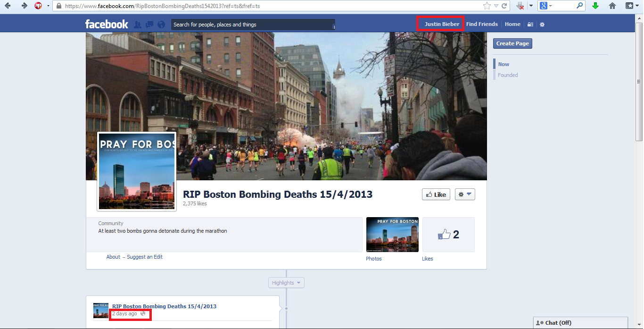Open the Photos thumbnail tile
The image size is (644, 329).
pyautogui.click(x=392, y=235)
